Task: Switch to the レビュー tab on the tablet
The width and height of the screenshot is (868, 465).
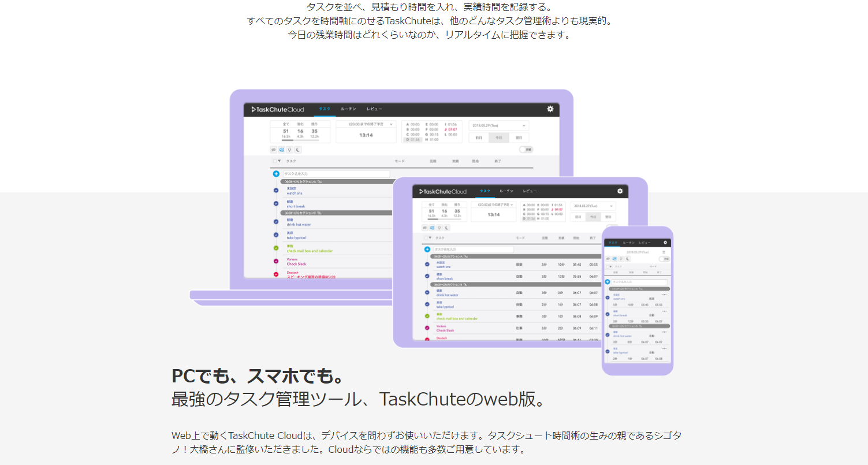Action: tap(530, 191)
